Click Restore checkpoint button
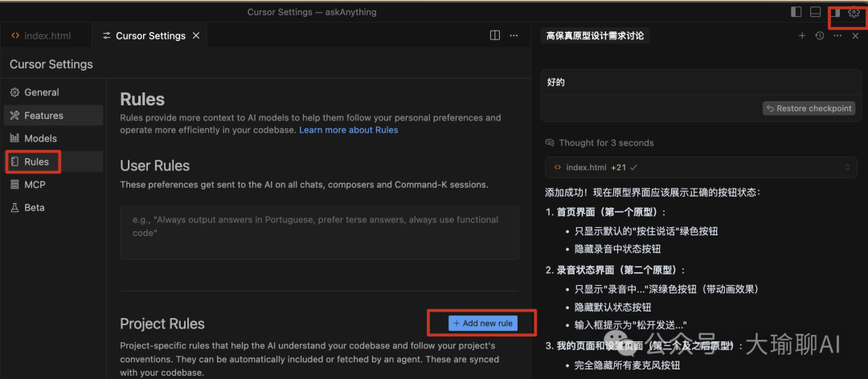 coord(809,108)
